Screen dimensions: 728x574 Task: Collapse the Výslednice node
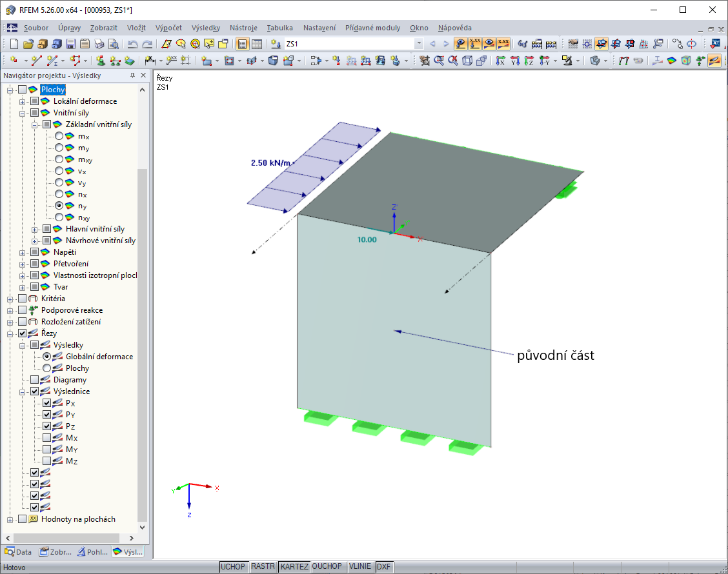pos(23,391)
